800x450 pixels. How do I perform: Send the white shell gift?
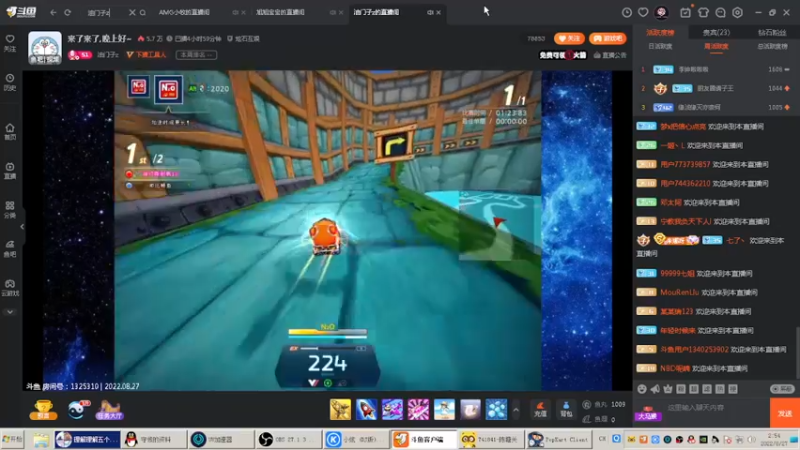(x=470, y=409)
